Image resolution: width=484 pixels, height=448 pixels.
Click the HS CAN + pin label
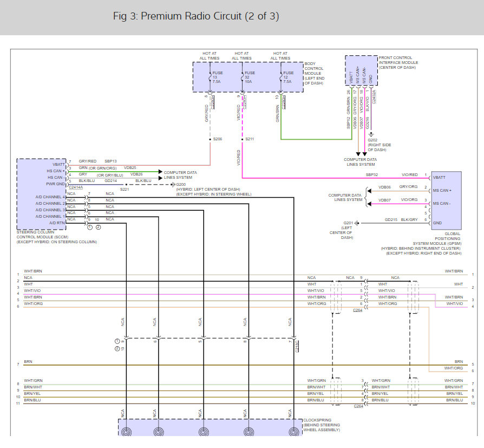(56, 171)
